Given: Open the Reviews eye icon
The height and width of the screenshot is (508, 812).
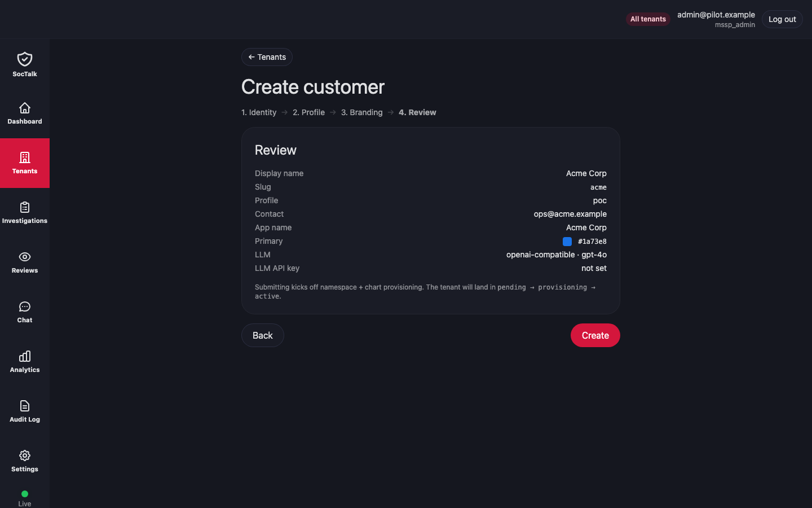Looking at the screenshot, I should tap(25, 257).
